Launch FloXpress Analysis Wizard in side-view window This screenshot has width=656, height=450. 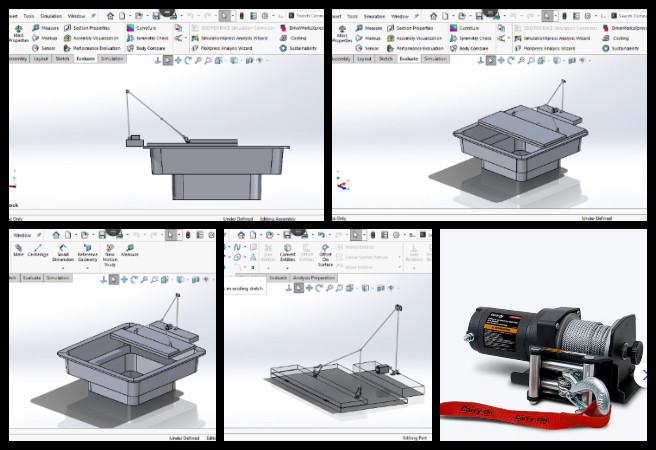222,48
